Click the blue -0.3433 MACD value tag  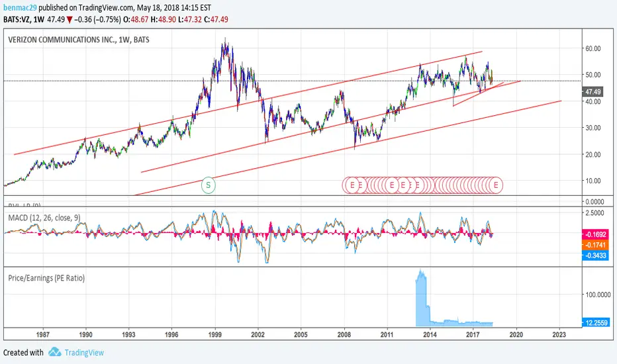(595, 255)
